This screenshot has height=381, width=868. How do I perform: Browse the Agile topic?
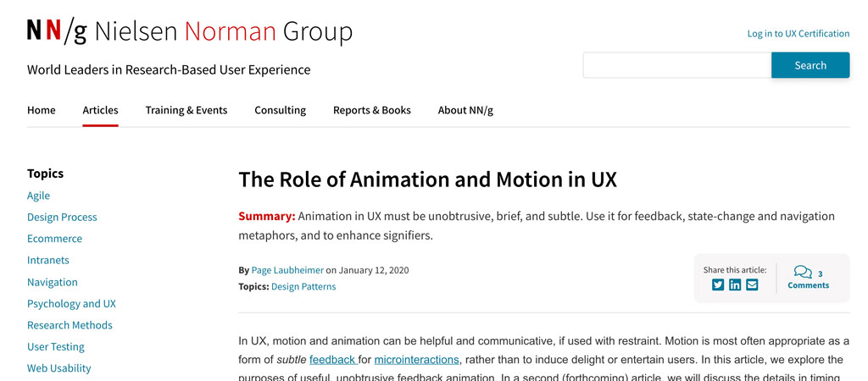(39, 196)
